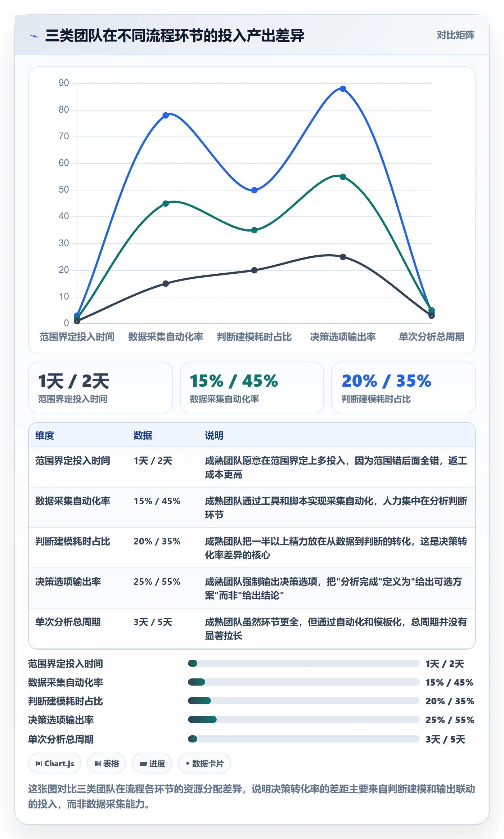Click the 对比矩阵 label in header

(455, 35)
